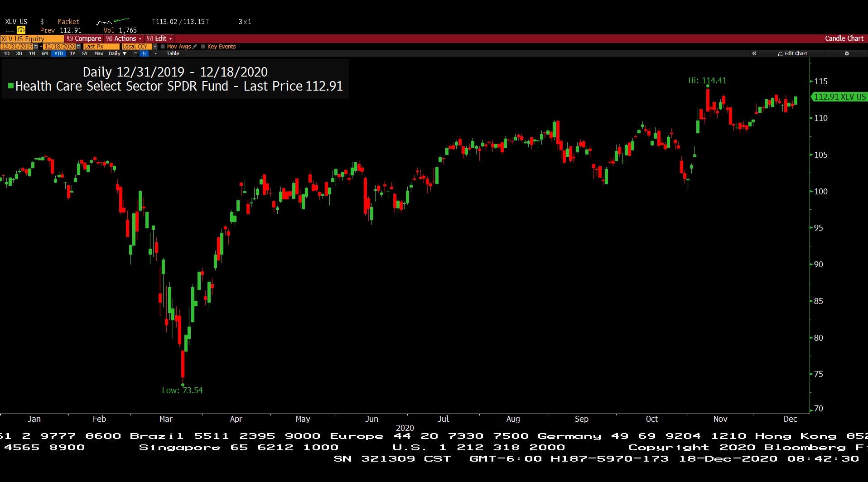Screen dimensions: 868x482
Task: Open the end date calendar picker icon
Action: tap(78, 46)
